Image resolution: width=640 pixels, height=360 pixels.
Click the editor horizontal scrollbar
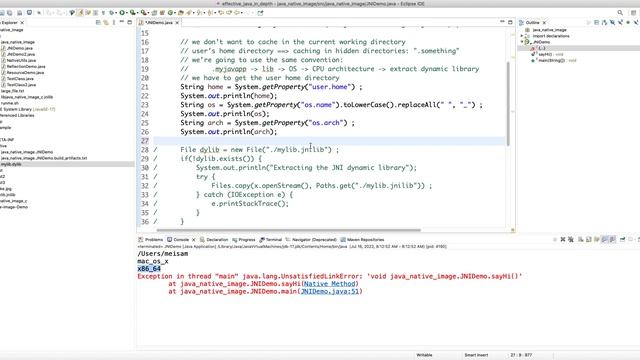(x=288, y=230)
